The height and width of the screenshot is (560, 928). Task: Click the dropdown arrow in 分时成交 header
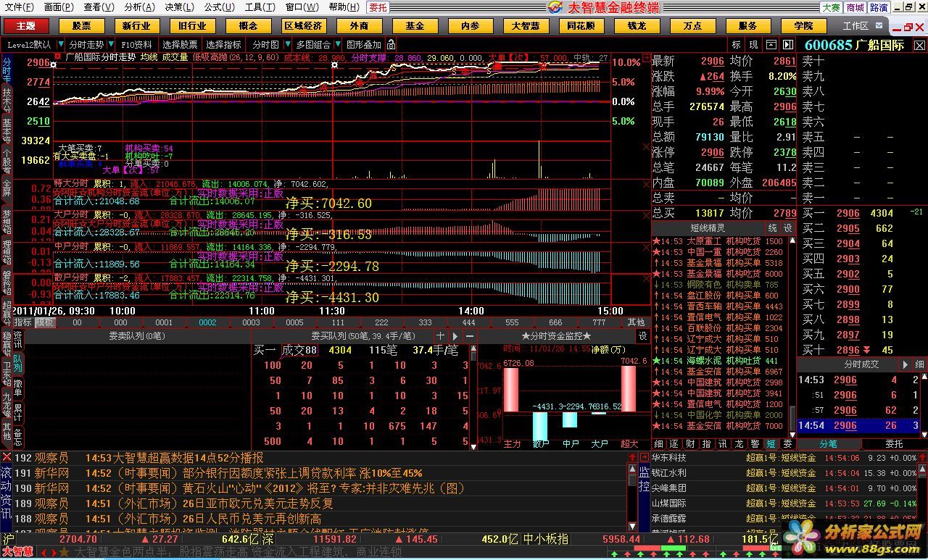904,364
